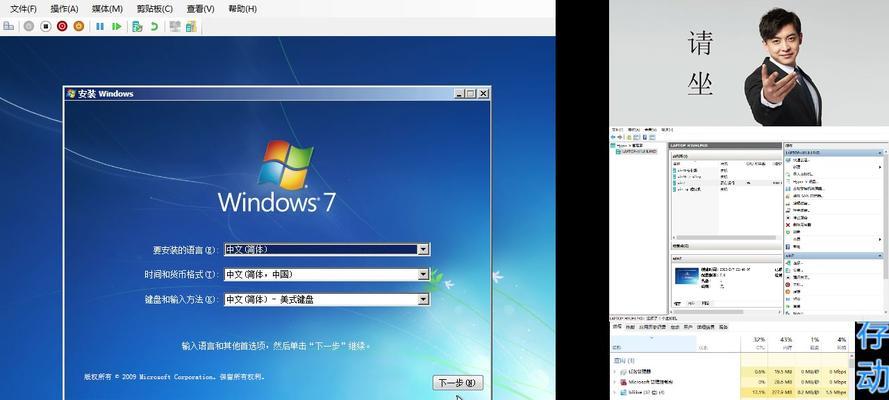The height and width of the screenshot is (400, 889).
Task: Click the running VM row in Hyper-V list
Action: pyautogui.click(x=726, y=183)
